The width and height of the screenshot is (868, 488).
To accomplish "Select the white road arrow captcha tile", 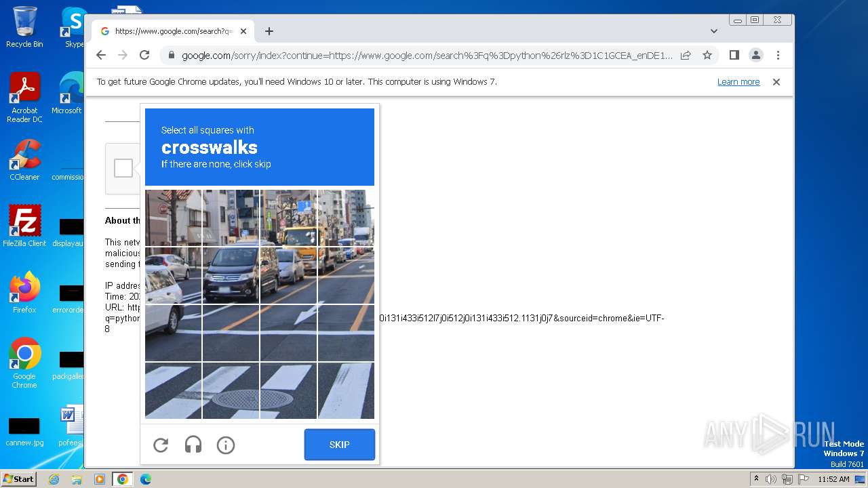I will pyautogui.click(x=288, y=333).
